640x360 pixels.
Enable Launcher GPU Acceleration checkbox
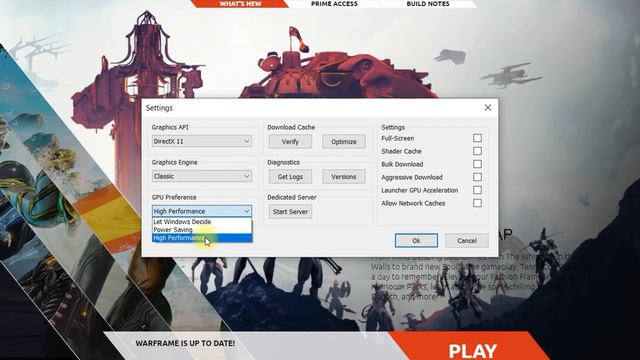(x=477, y=190)
